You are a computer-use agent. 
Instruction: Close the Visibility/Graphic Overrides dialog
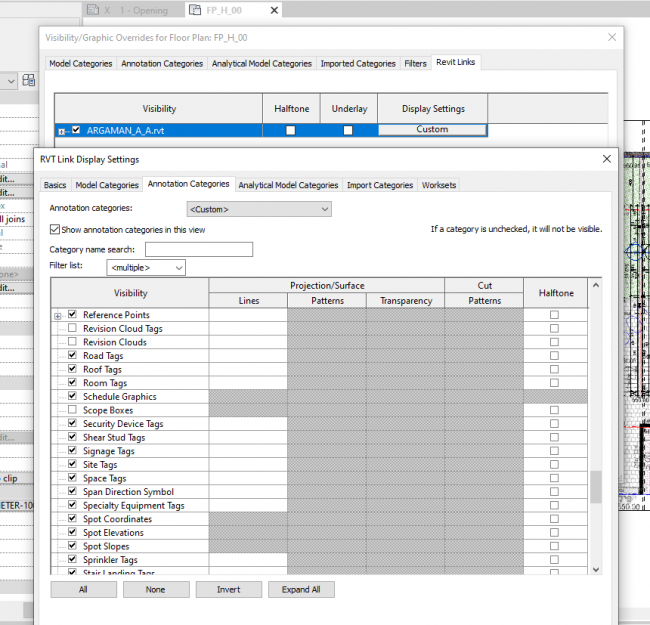tap(612, 37)
